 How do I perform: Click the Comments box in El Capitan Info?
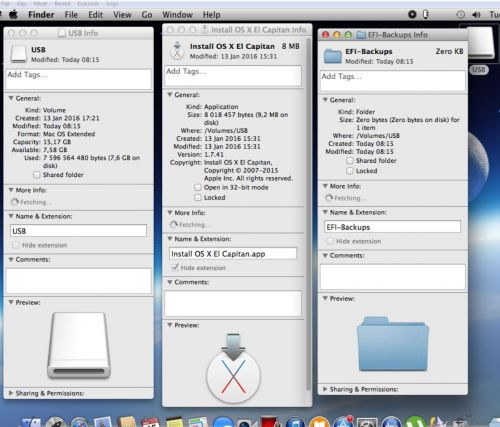(x=233, y=304)
